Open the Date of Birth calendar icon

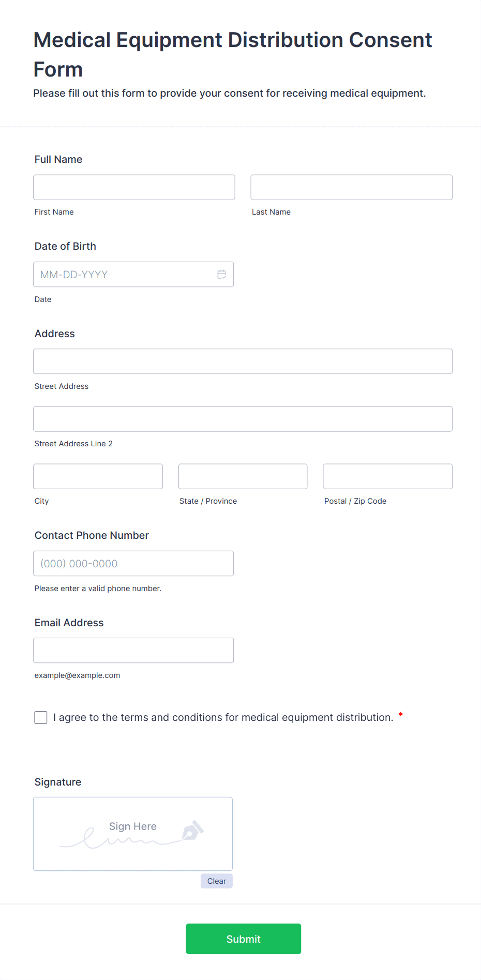222,275
